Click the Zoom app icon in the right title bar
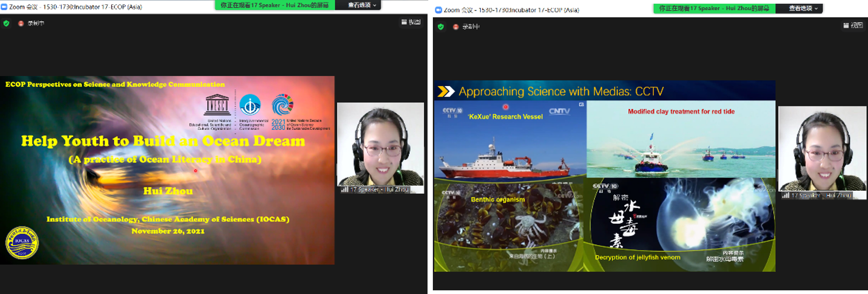This screenshot has width=868, height=294. pos(438,10)
